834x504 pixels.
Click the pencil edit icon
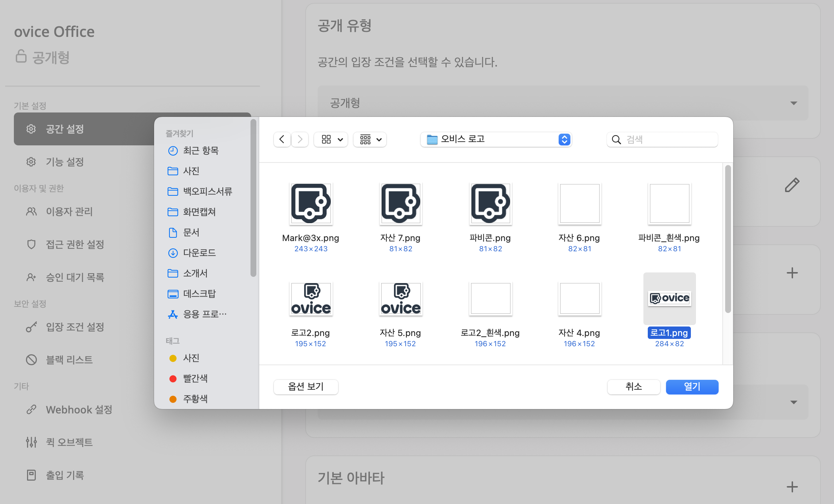792,185
